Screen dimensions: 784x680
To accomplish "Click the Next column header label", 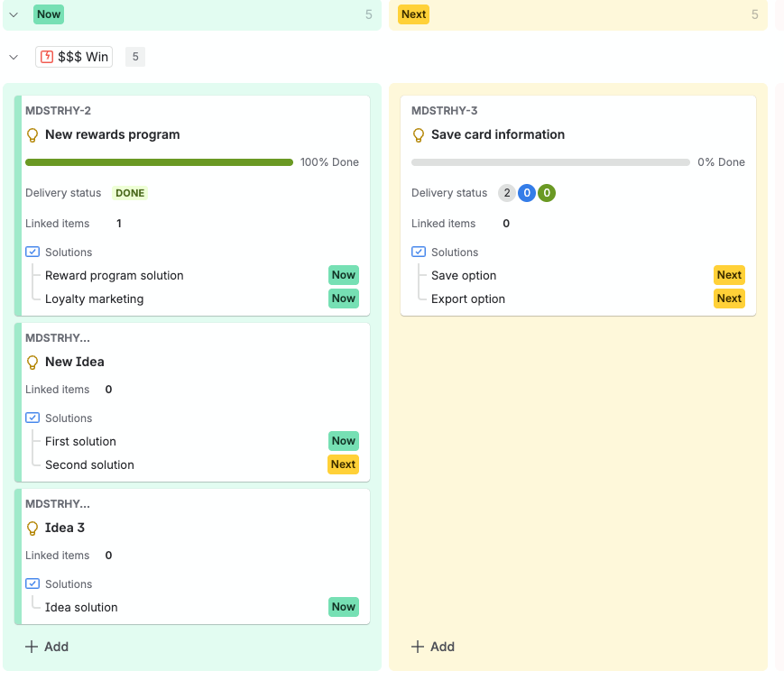I will 413,14.
